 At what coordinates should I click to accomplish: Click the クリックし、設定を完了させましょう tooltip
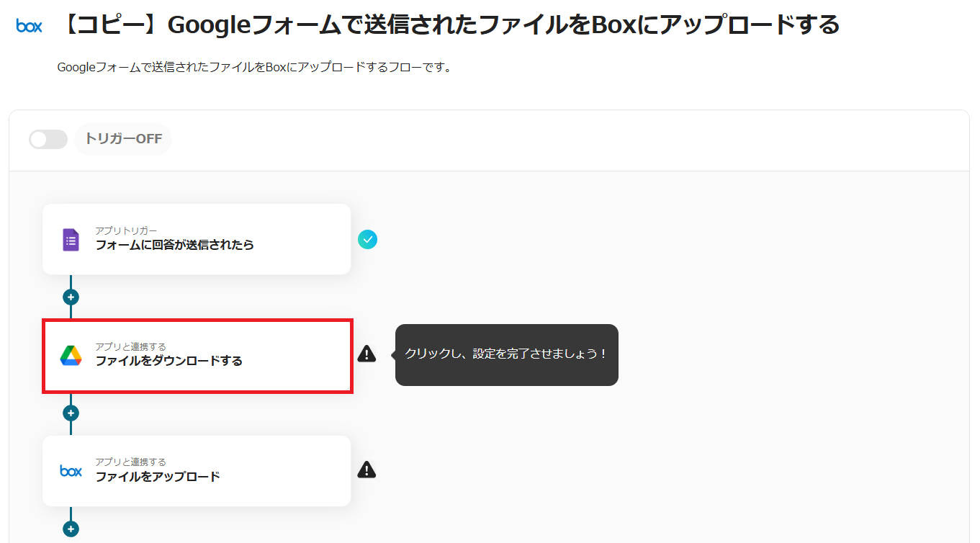pos(506,354)
